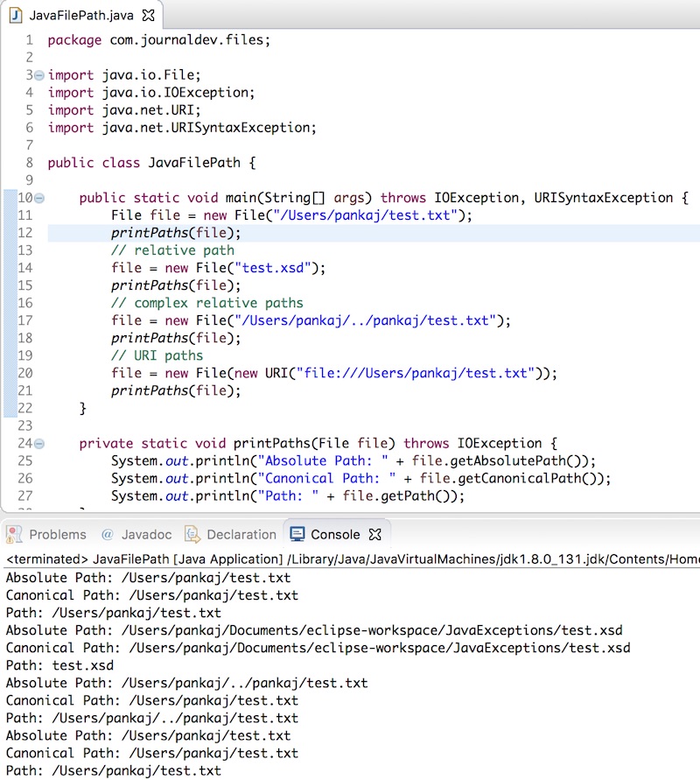
Task: Click on 'import java.net.URISyntaxException;' statement
Action: pos(182,128)
